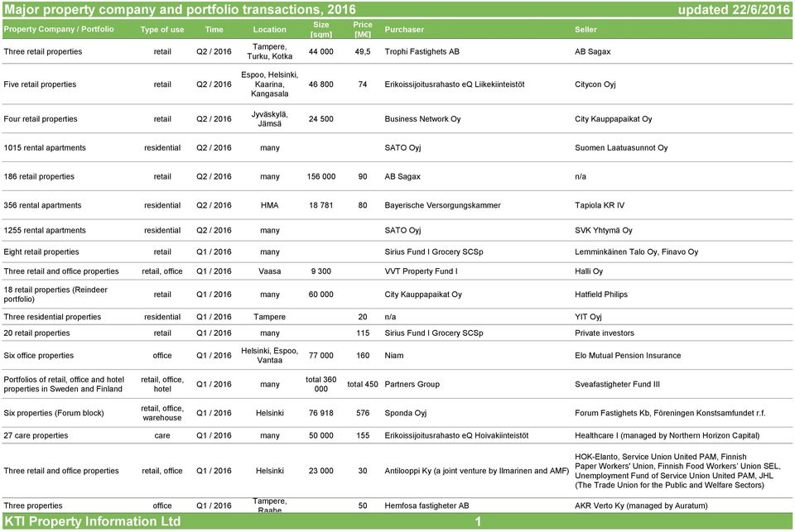Select purchaser 'Bayerische Versorgungskammer'

click(x=442, y=205)
